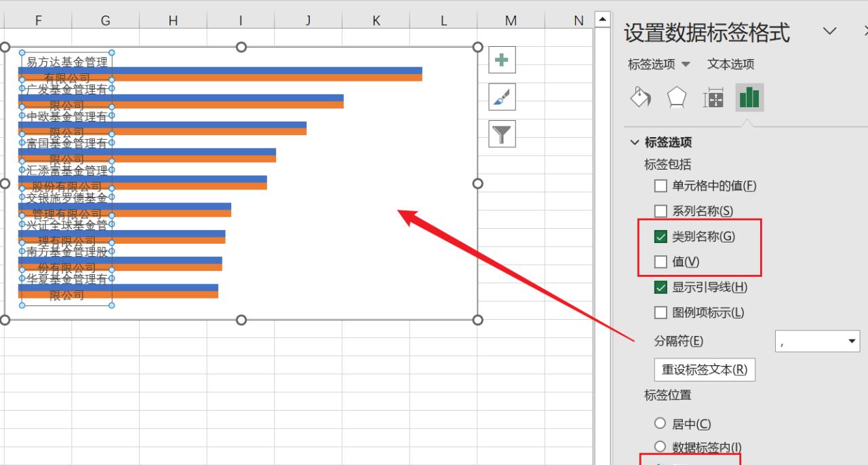The image size is (868, 465).
Task: Uncheck the 类别名称(G) checkbox
Action: 660,237
